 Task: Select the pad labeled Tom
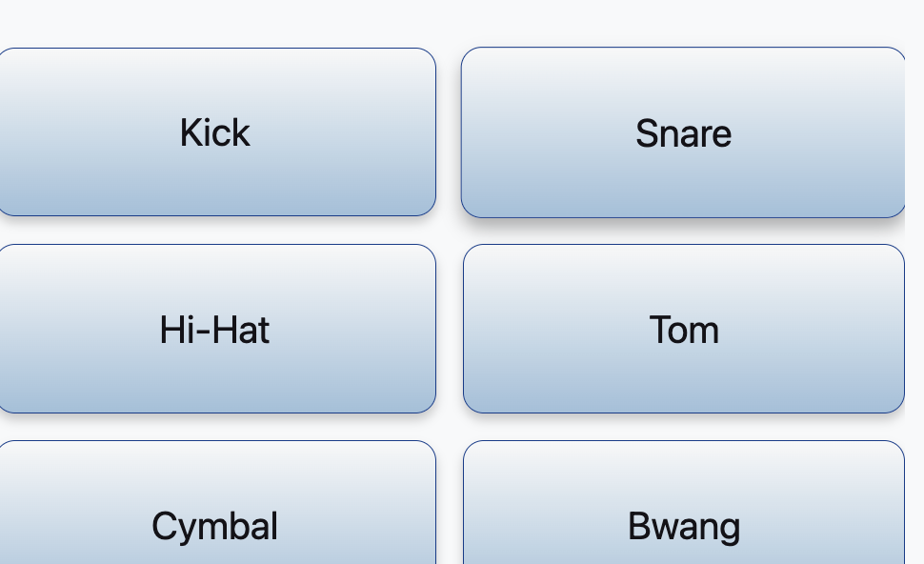683,329
